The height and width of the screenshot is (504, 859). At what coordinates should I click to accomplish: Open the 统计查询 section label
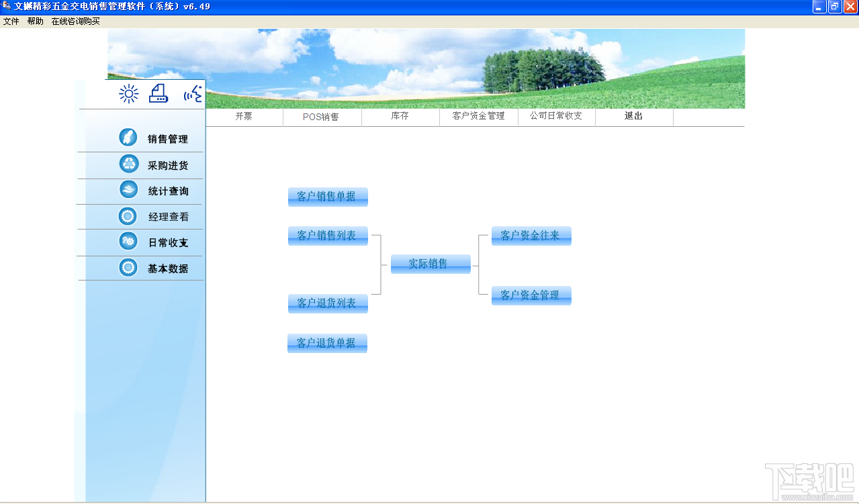click(168, 191)
